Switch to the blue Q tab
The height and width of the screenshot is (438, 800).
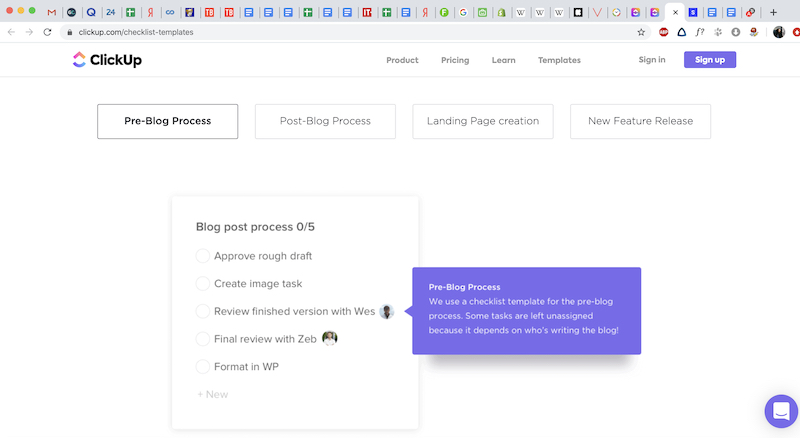point(91,12)
